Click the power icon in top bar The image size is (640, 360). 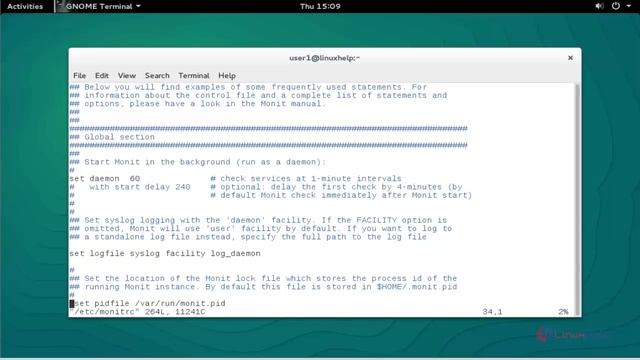[616, 6]
